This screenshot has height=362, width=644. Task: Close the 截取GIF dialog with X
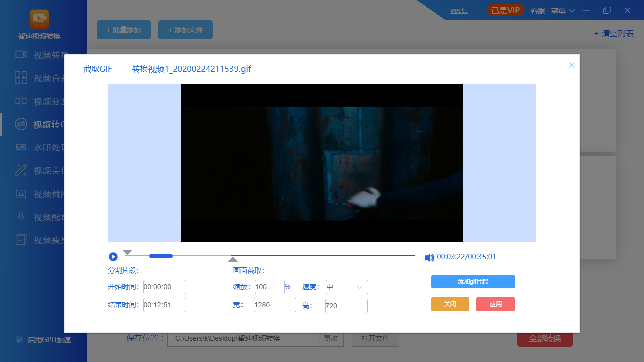click(571, 65)
